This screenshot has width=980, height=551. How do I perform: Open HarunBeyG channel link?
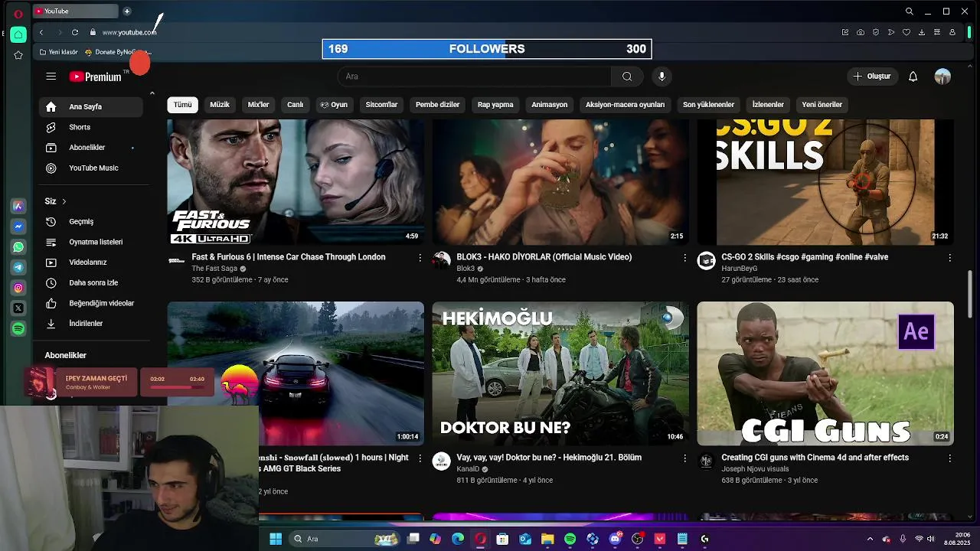pyautogui.click(x=739, y=269)
